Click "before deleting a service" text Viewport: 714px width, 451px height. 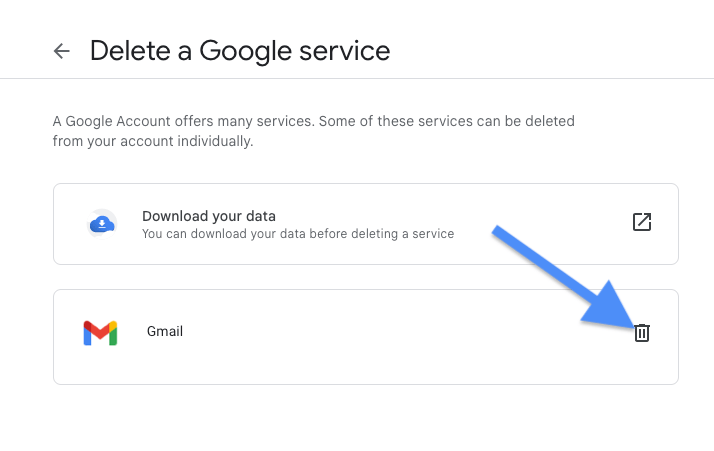click(382, 234)
